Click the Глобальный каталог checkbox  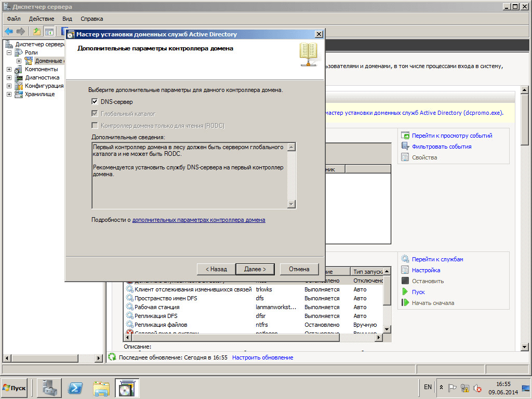pyautogui.click(x=95, y=114)
